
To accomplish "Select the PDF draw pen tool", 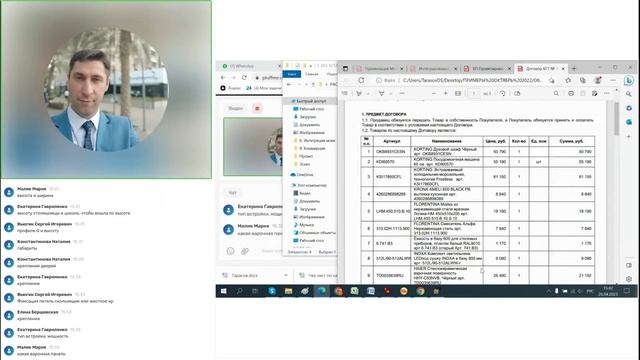I will click(359, 93).
